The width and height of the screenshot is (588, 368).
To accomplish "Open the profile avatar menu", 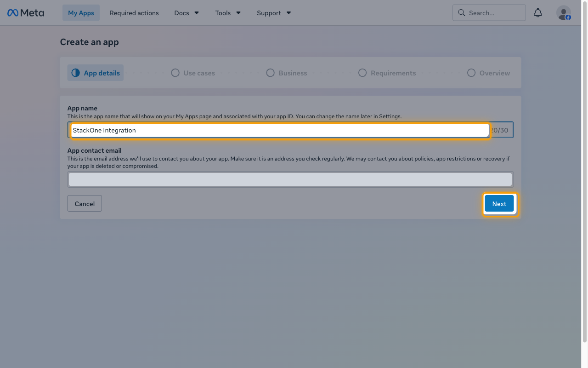I will 564,13.
